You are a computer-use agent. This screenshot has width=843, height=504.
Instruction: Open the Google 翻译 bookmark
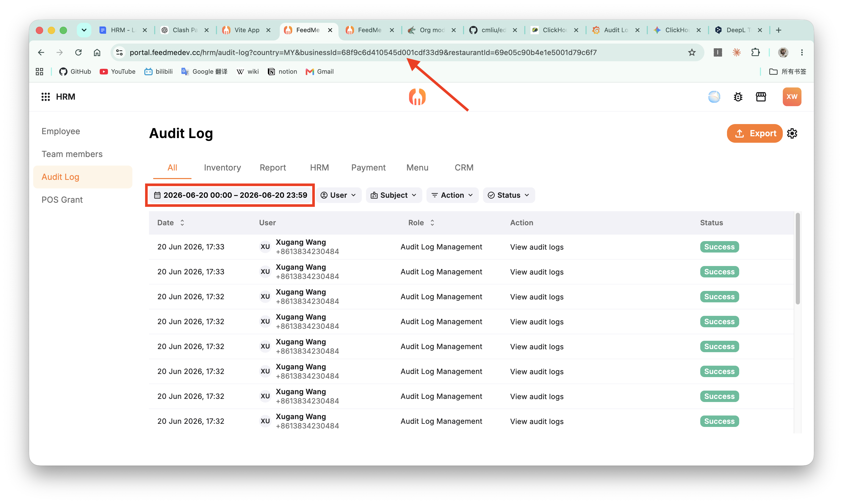(204, 71)
